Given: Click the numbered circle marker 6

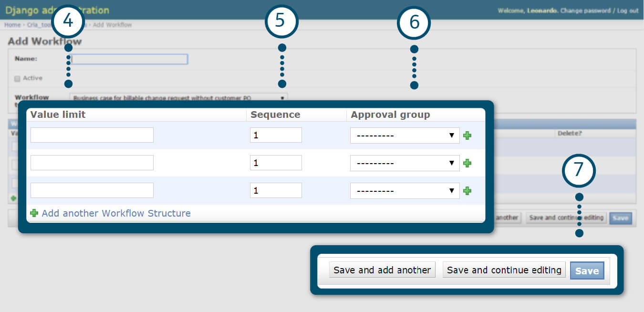Looking at the screenshot, I should click(414, 22).
